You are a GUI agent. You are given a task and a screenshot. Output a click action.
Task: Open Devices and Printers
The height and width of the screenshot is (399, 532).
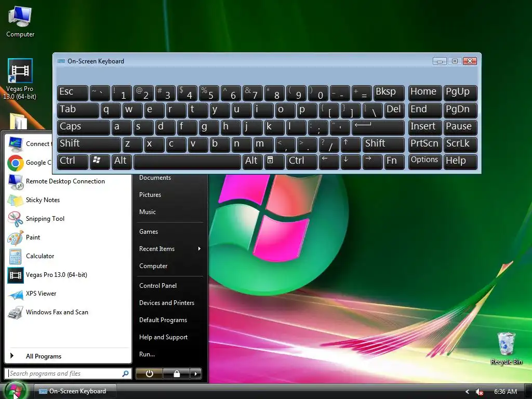[167, 303]
